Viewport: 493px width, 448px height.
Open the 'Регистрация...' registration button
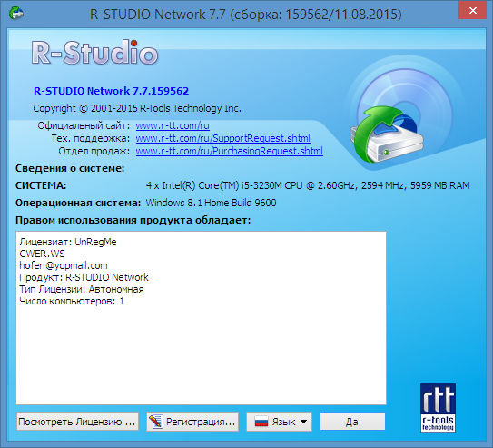click(x=192, y=422)
